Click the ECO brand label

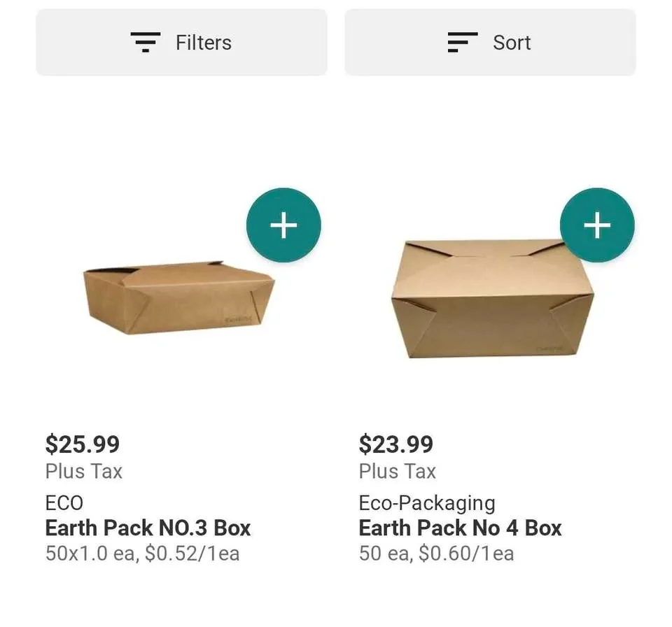[x=64, y=502]
